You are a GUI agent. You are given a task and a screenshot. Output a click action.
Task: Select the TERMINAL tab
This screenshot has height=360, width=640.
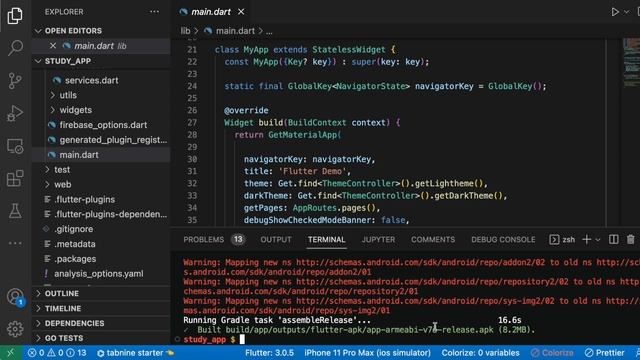[x=327, y=240]
